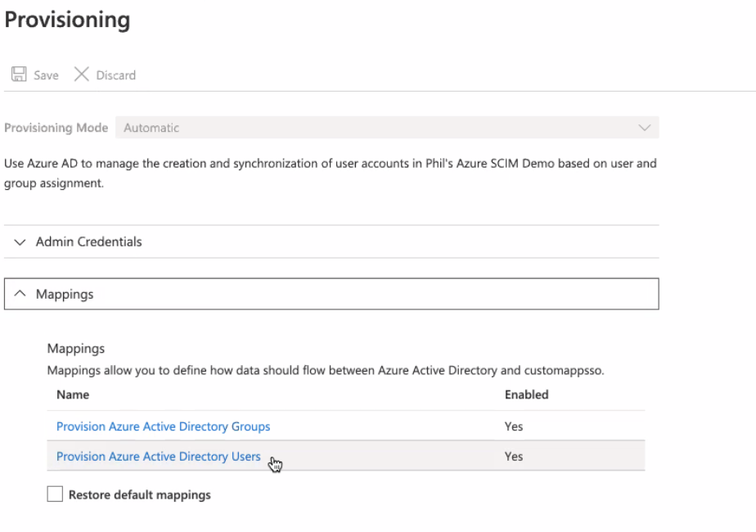Viewport: 756px width, 532px height.
Task: Enable the Restore default mappings checkbox
Action: (x=55, y=494)
